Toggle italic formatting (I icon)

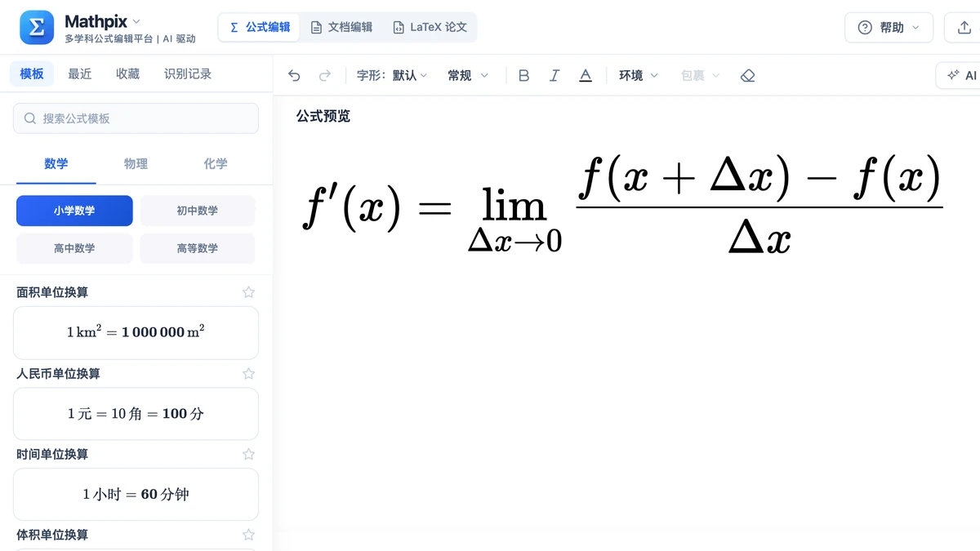[x=555, y=75]
